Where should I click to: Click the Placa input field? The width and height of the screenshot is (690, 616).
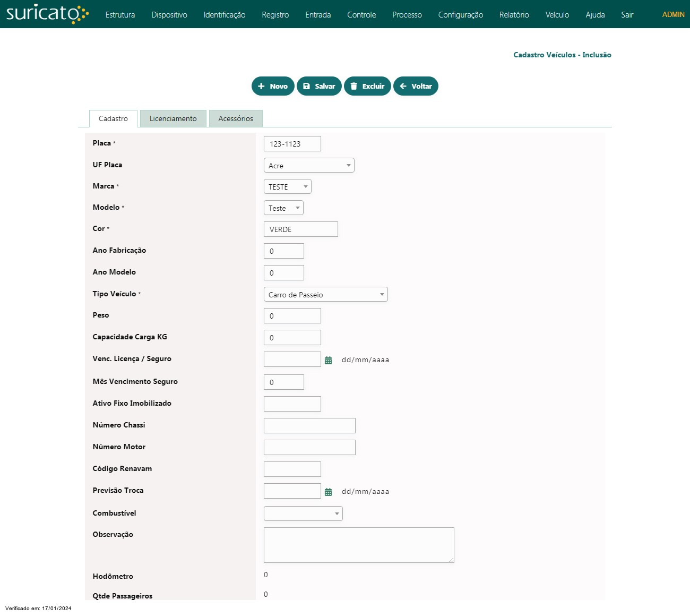click(292, 144)
